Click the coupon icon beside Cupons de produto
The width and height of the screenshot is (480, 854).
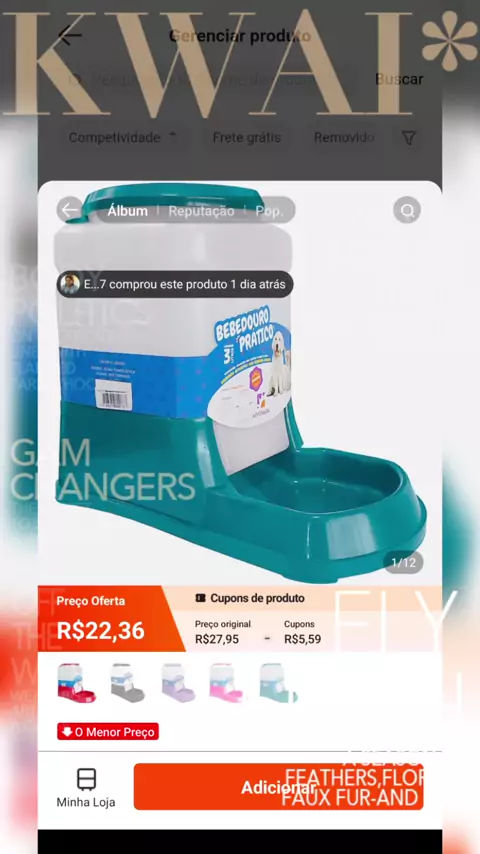(200, 598)
